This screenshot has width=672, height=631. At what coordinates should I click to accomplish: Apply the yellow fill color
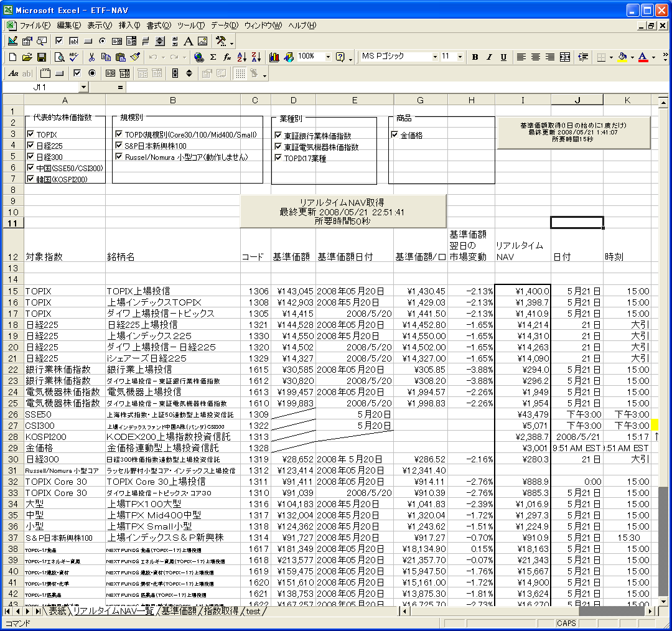622,57
